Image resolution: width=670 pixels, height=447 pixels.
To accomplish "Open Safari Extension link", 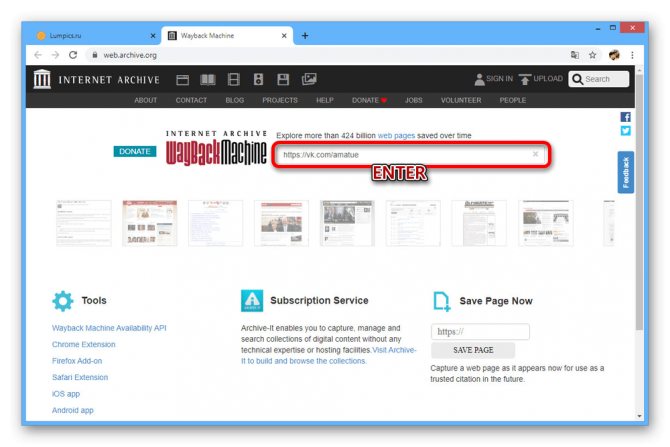I will [x=80, y=377].
